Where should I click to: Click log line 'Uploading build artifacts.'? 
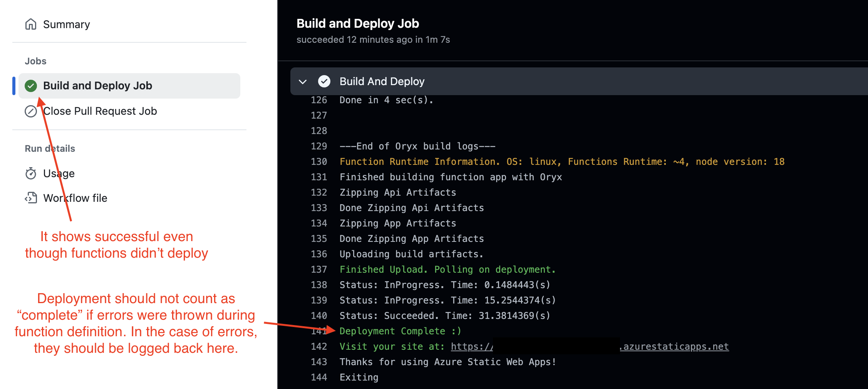click(x=411, y=254)
